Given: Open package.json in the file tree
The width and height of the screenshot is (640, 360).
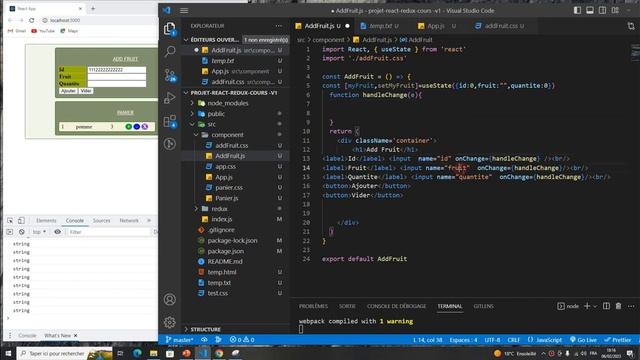Looking at the screenshot, I should click(225, 251).
